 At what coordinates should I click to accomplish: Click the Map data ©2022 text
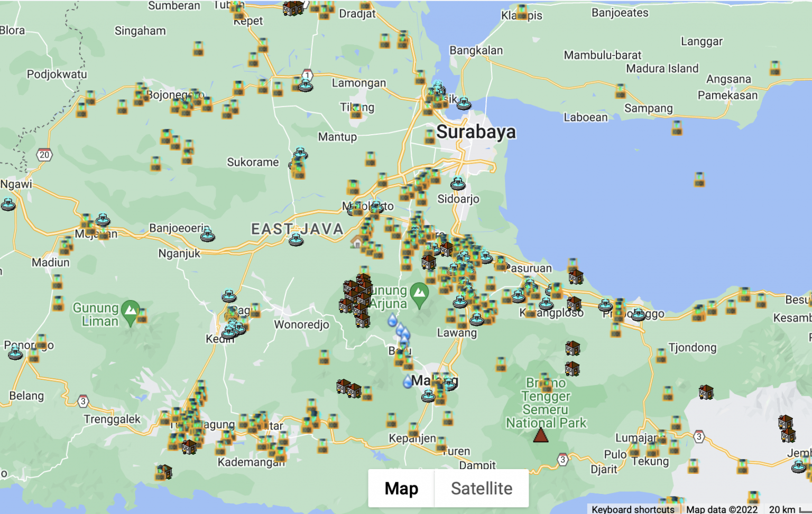[x=722, y=509]
